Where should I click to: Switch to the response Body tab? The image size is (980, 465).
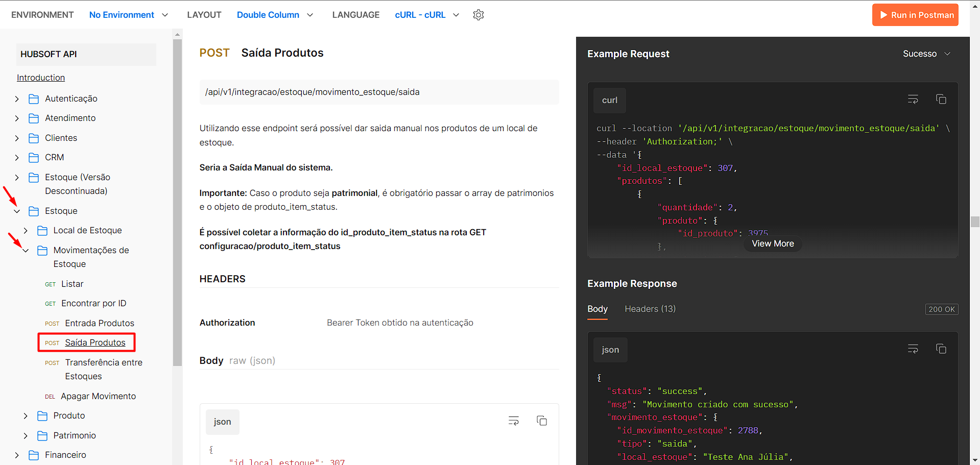click(x=597, y=309)
